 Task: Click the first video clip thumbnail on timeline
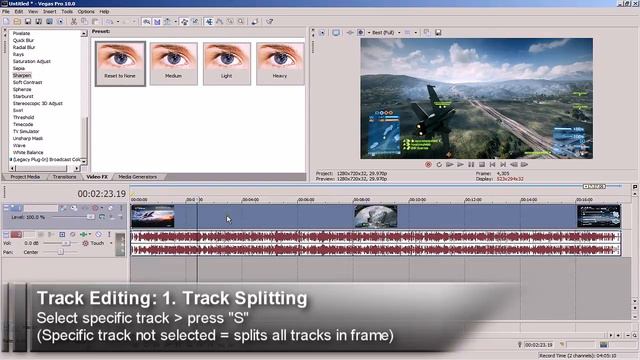[153, 216]
